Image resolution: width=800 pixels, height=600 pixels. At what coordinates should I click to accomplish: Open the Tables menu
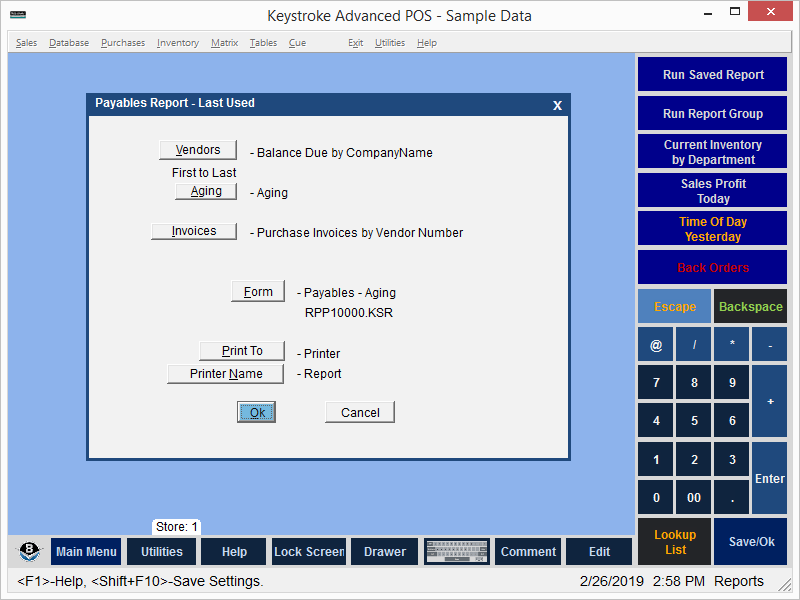(x=263, y=43)
